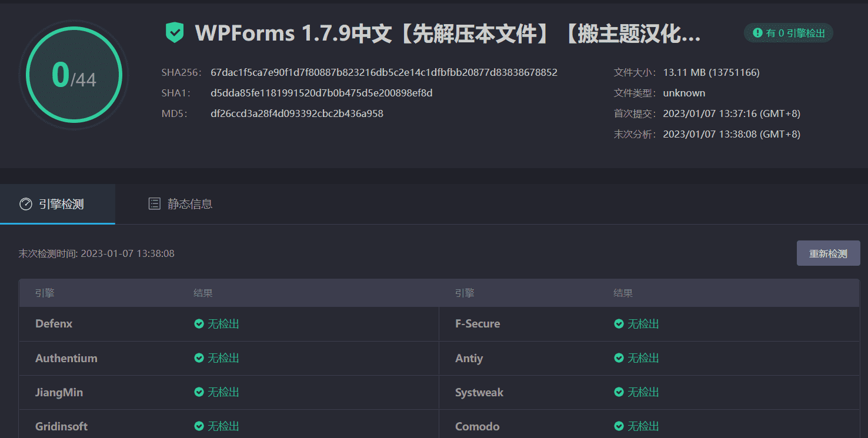Select the F-Secure engine name
This screenshot has width=868, height=438.
(x=478, y=324)
